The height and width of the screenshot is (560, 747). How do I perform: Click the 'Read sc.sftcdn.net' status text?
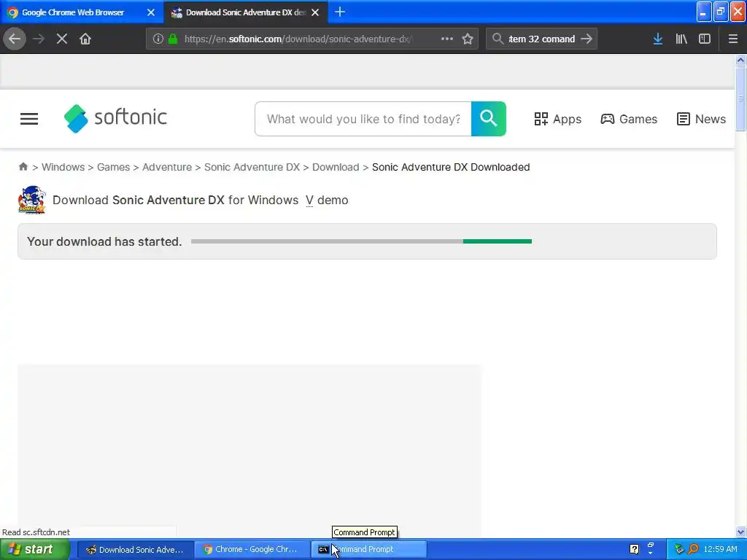pyautogui.click(x=36, y=532)
